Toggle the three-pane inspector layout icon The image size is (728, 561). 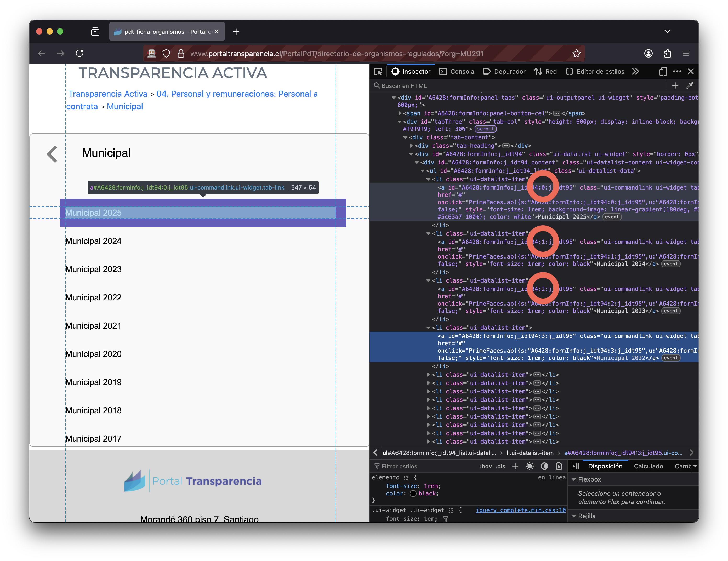point(575,466)
